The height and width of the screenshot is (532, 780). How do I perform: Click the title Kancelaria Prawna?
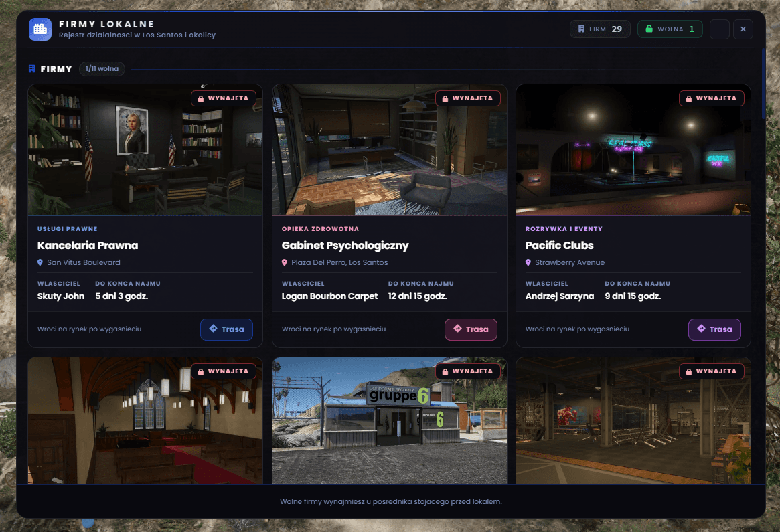click(x=88, y=245)
